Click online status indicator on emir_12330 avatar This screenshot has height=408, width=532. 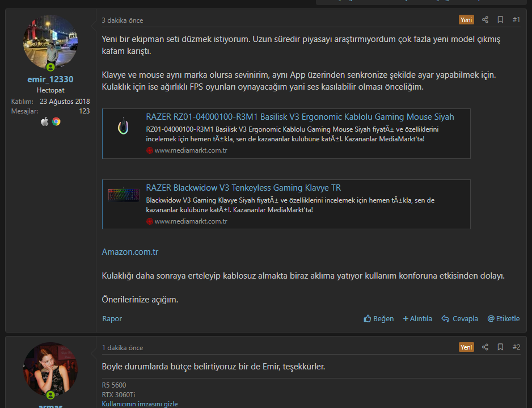click(50, 67)
